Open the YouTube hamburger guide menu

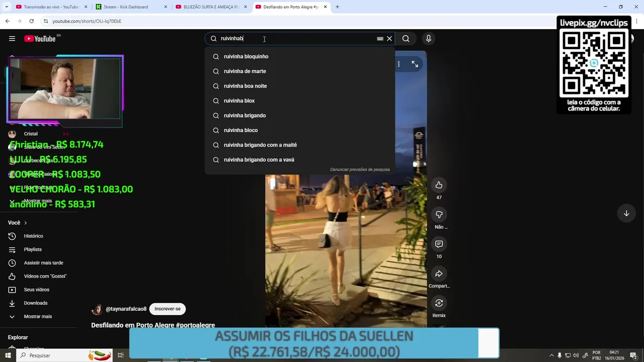12,39
